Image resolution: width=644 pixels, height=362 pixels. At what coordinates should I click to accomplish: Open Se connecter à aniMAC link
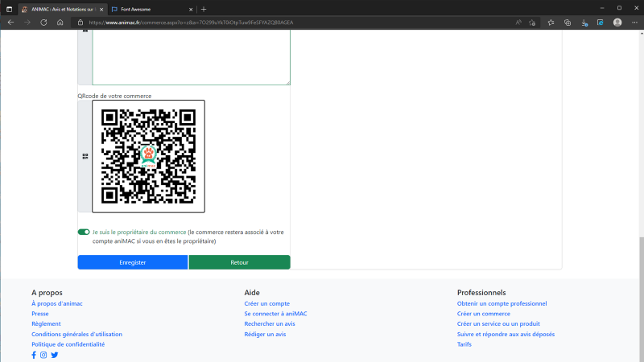pyautogui.click(x=275, y=314)
